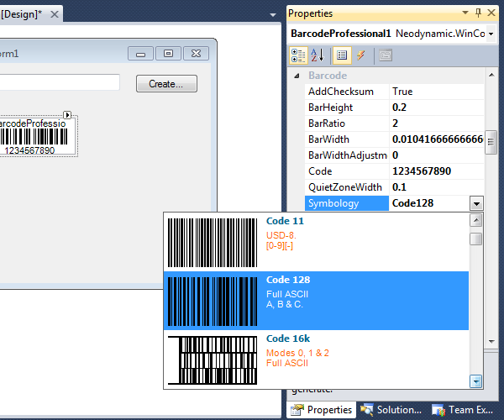
Task: Sort properties alphabetically
Action: coord(318,55)
